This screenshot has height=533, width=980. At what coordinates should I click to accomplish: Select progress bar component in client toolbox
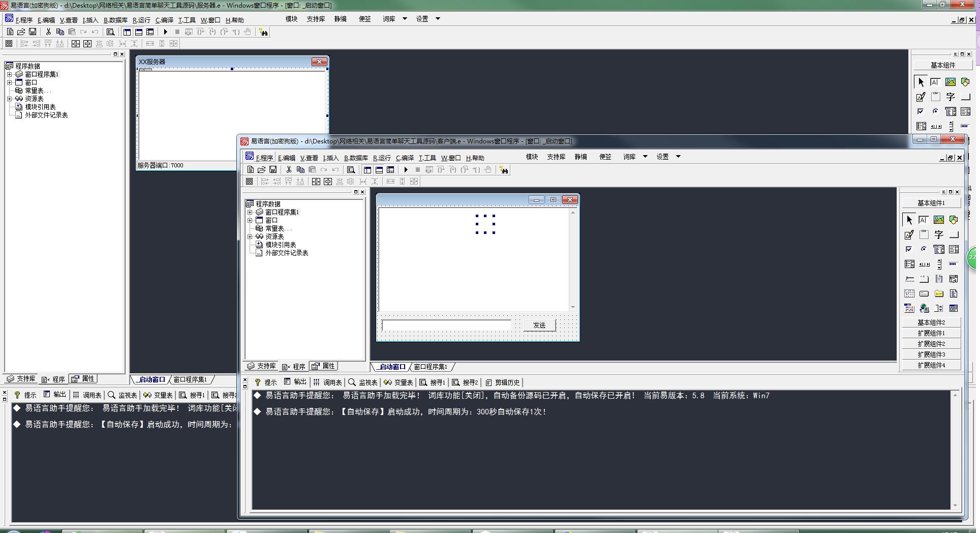pyautogui.click(x=954, y=264)
